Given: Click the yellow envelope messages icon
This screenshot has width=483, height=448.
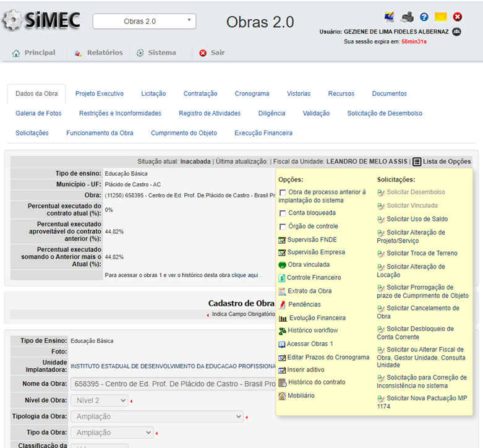Looking at the screenshot, I should 440,17.
